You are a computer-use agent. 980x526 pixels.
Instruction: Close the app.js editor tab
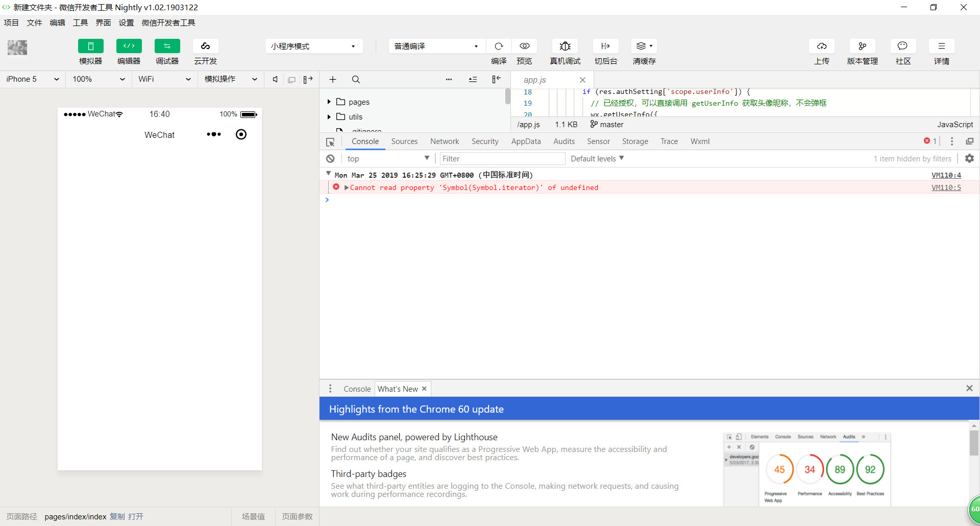pyautogui.click(x=582, y=80)
